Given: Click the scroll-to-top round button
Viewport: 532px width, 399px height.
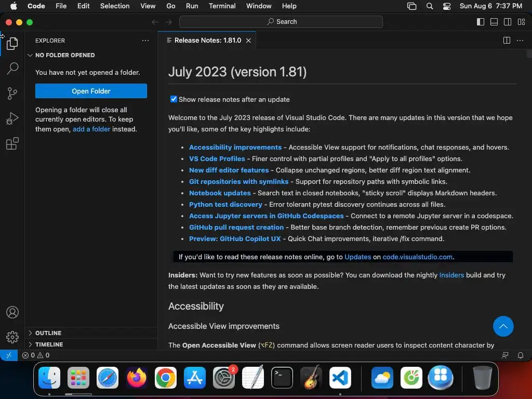Looking at the screenshot, I should point(503,326).
